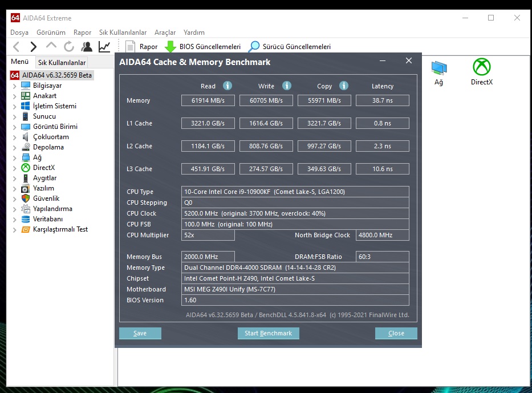Open the Araçlar menu

pos(165,33)
